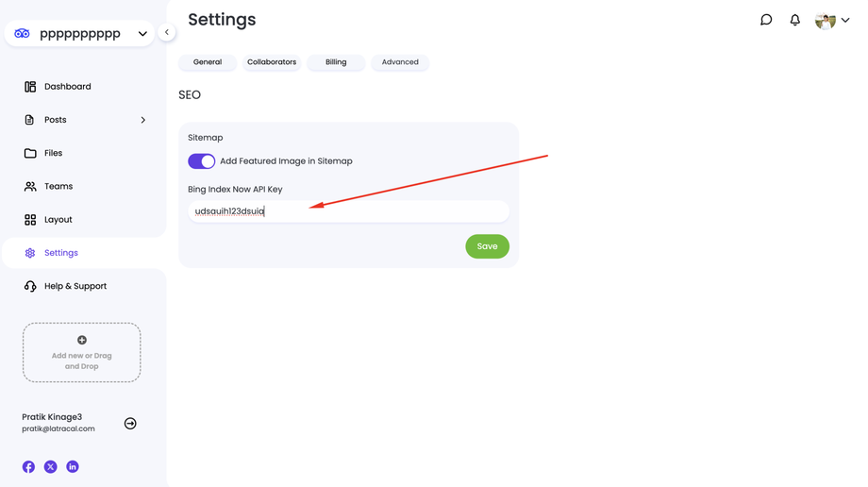Open the user avatar dropdown
Viewport: 868px width, 487px height.
tap(832, 21)
